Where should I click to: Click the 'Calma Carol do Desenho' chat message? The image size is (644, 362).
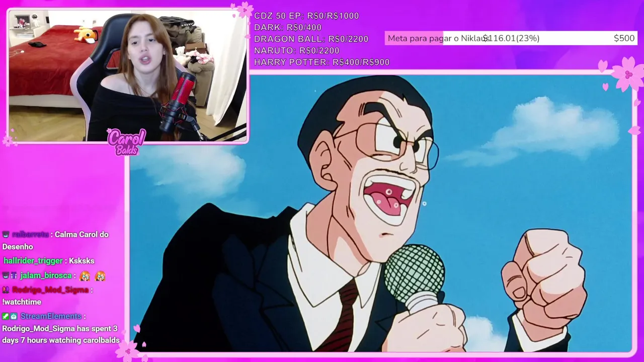[x=55, y=240]
